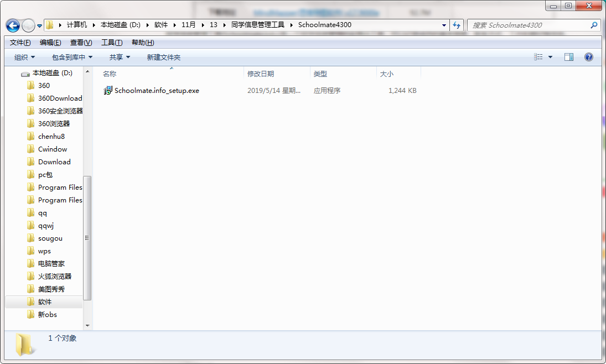Viewport: 606px width, 364px height.
Task: Expand the 包含到库中 dropdown
Action: (72, 57)
